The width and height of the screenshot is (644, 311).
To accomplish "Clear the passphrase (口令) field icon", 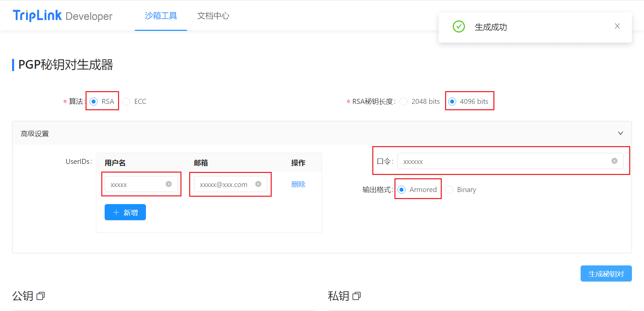I will (614, 161).
